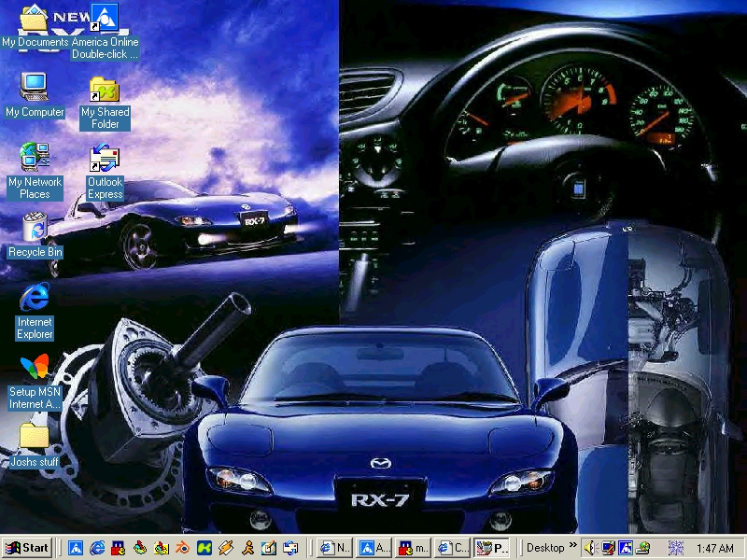The width and height of the screenshot is (747, 560).
Task: Switch to the Paint taskbar window button
Action: (x=493, y=548)
